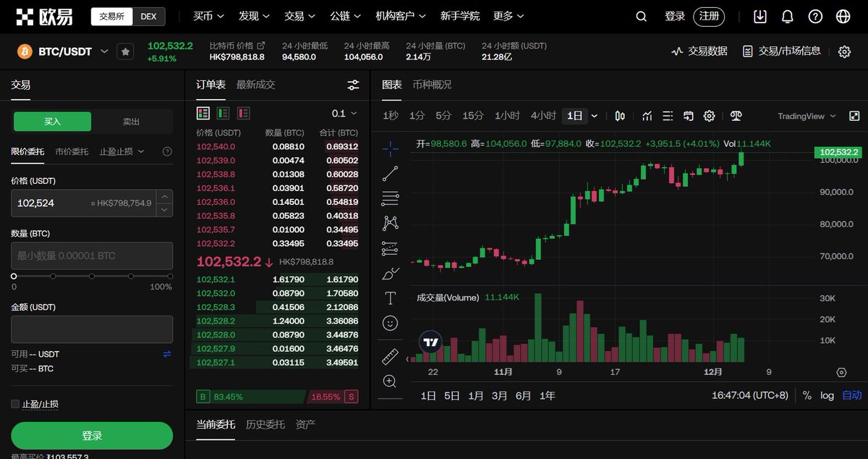This screenshot has width=868, height=459.
Task: Open the XABCD pattern drawing tool
Action: [x=391, y=222]
